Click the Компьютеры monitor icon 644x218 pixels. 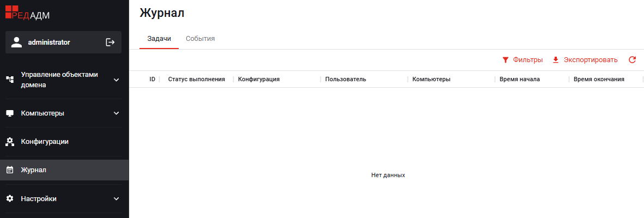pyautogui.click(x=10, y=113)
